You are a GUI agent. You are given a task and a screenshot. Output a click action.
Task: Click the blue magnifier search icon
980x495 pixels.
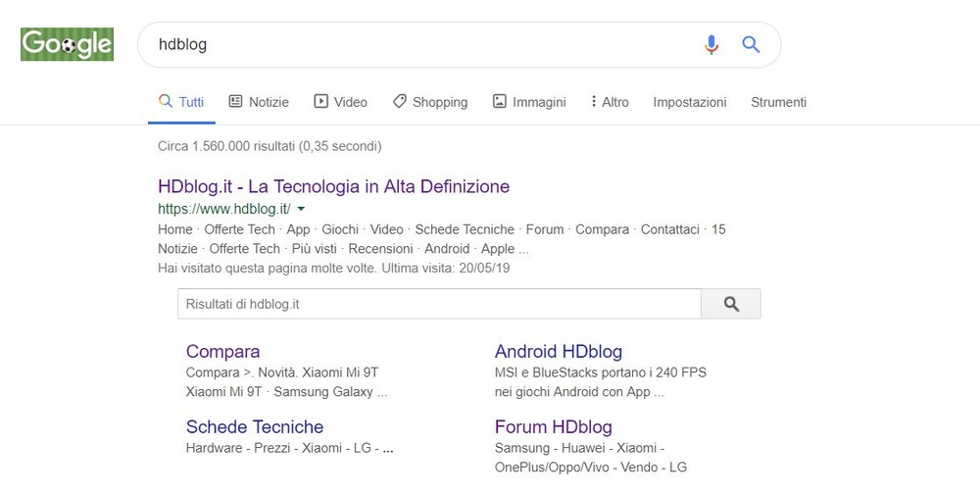tap(751, 44)
